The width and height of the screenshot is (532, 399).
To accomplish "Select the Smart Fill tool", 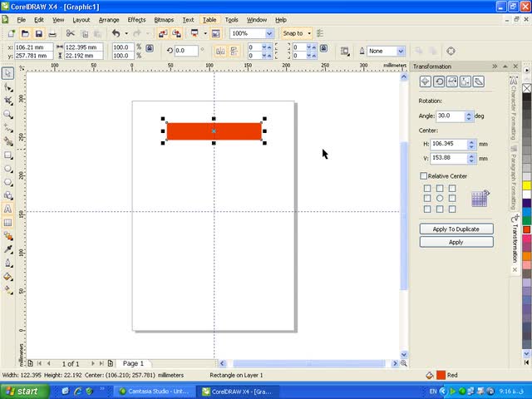I will 7,141.
